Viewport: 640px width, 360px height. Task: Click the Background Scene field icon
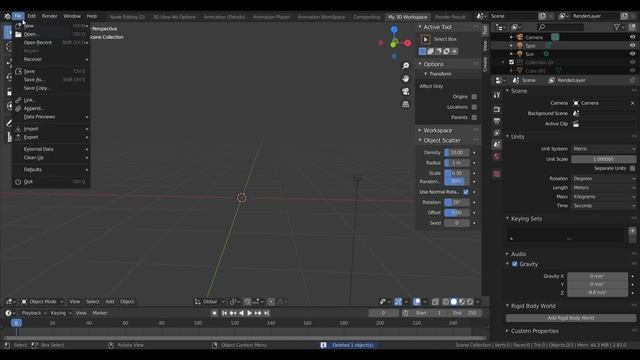click(576, 113)
